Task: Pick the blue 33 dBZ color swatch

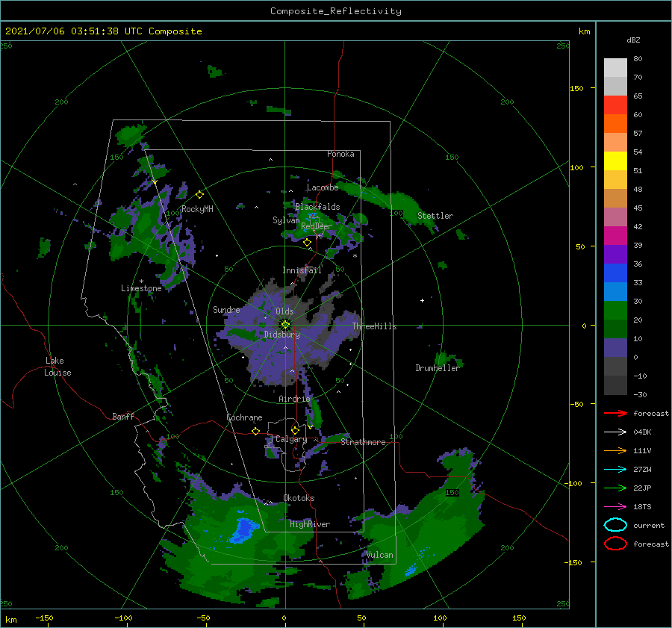Action: click(x=615, y=273)
